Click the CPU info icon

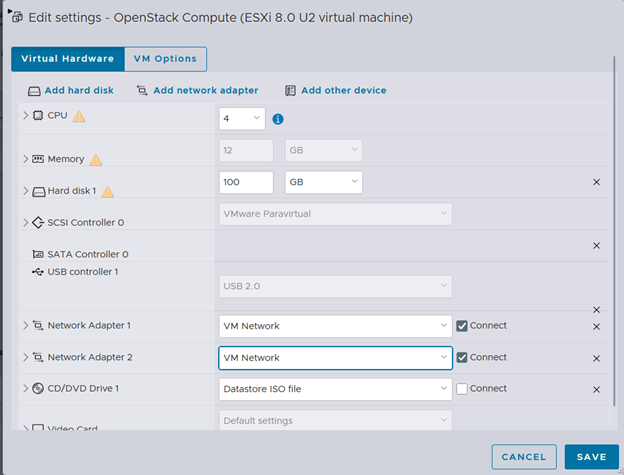click(278, 119)
